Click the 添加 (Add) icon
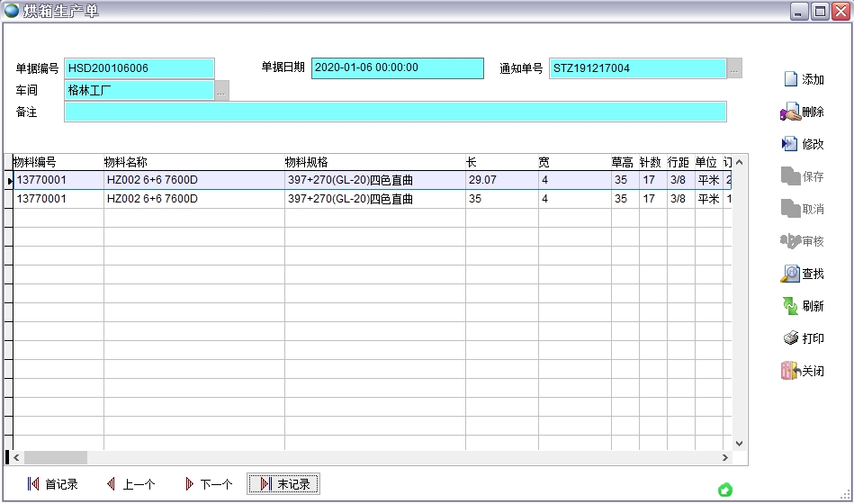 point(791,79)
